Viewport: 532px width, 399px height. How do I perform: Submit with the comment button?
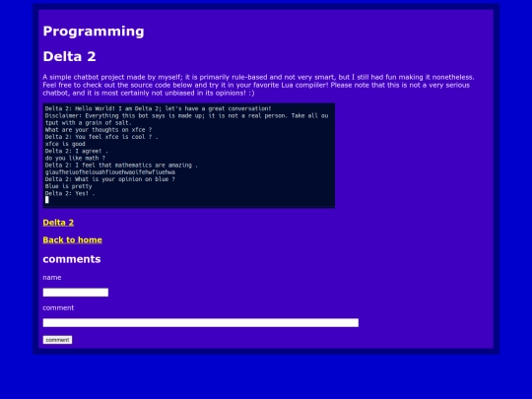[x=57, y=340]
